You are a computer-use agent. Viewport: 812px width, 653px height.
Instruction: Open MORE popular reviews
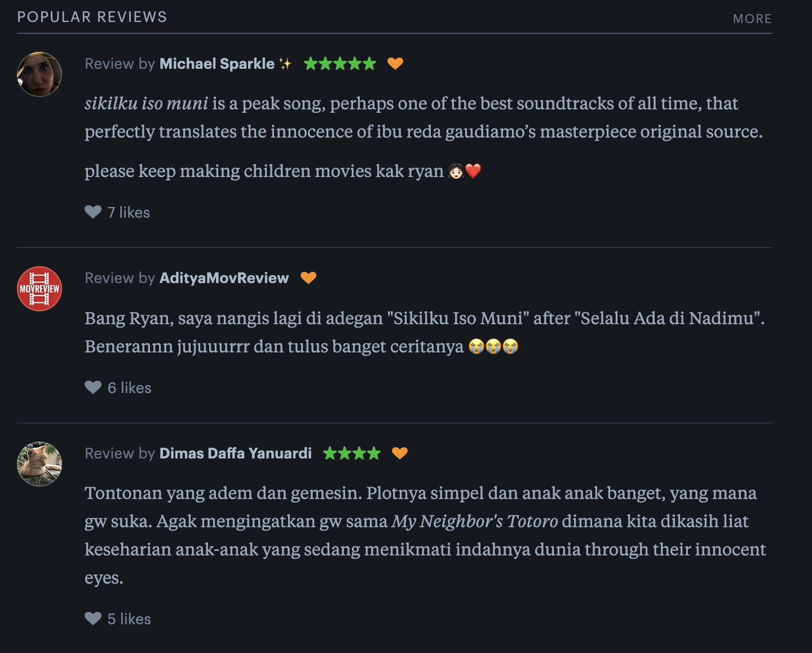pyautogui.click(x=752, y=19)
